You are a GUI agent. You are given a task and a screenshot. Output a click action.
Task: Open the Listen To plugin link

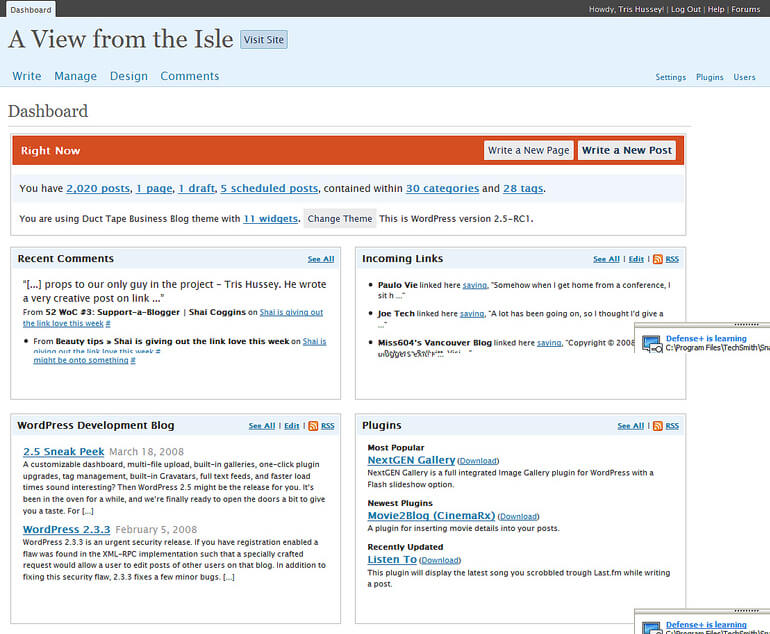pos(392,559)
